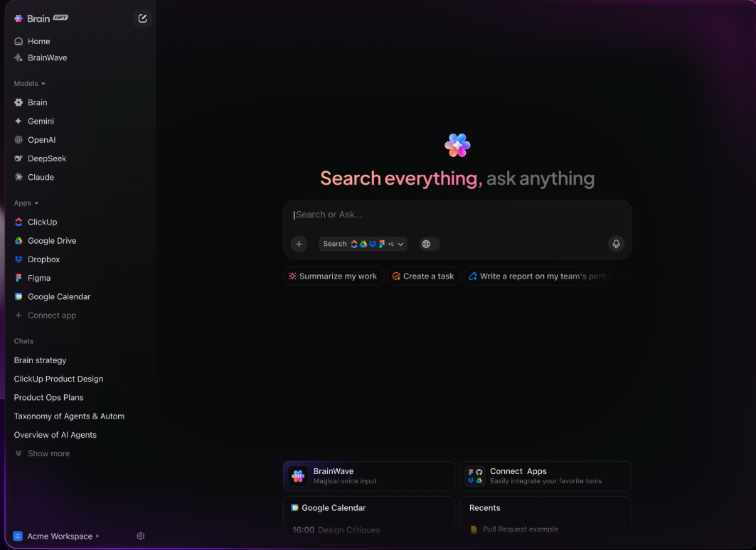
Task: Select the Gemini sparkle icon
Action: (x=18, y=122)
